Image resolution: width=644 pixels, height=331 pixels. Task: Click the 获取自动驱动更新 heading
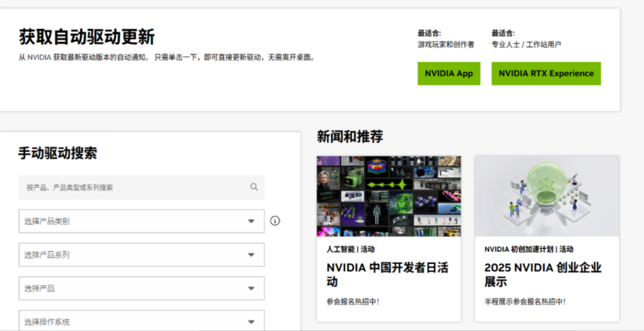tap(87, 36)
